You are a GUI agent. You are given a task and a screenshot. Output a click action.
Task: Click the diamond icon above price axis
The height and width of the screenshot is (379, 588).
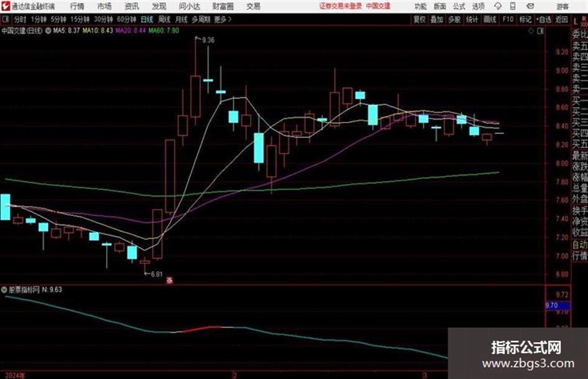pyautogui.click(x=531, y=31)
